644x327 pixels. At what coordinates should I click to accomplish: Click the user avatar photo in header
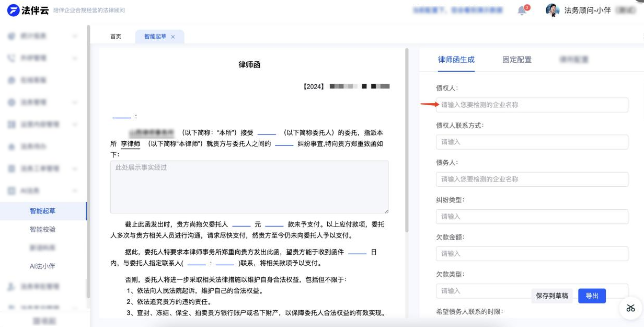coord(553,10)
